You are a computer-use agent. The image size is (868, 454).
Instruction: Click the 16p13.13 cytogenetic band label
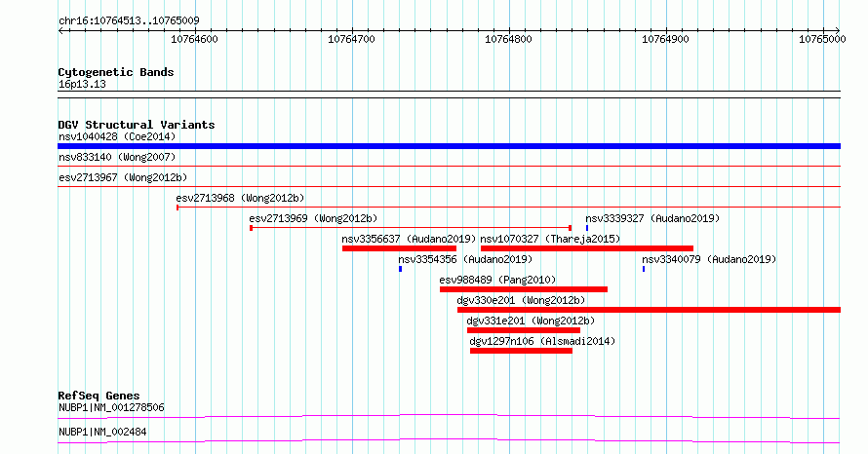82,84
